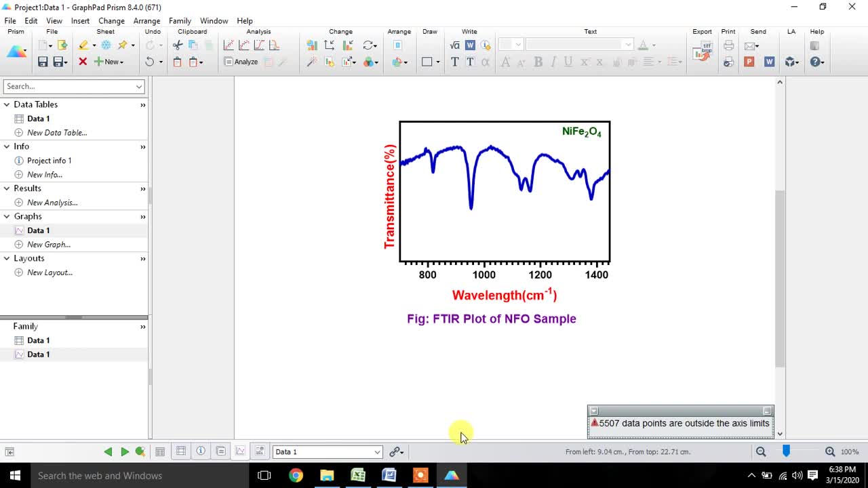The image size is (868, 488).
Task: Open the Change menu
Action: point(111,21)
